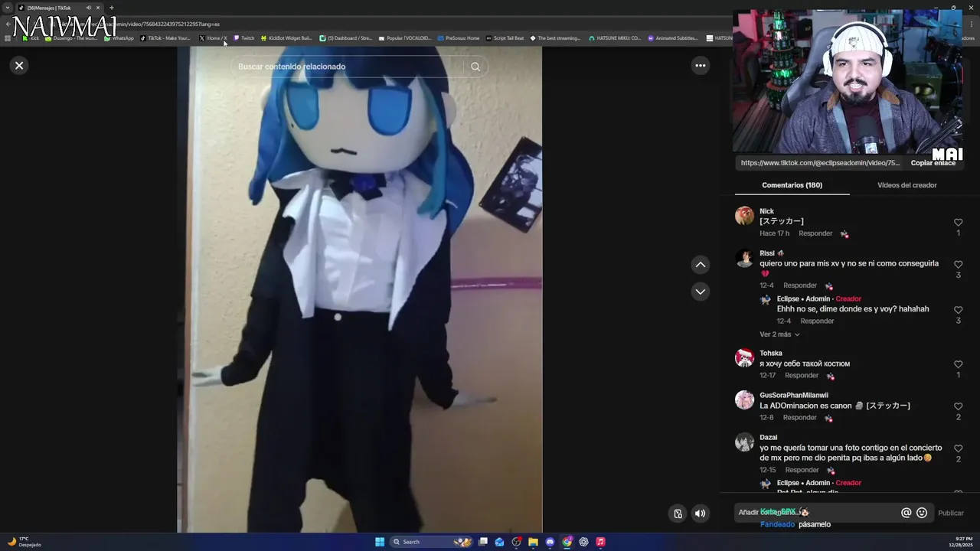Click the username 'Tohska'

[x=771, y=354]
